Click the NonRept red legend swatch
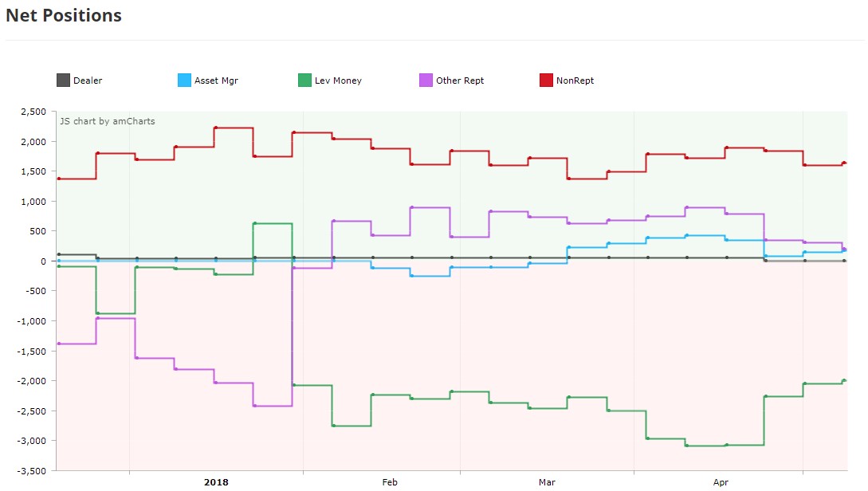The width and height of the screenshot is (868, 491). point(546,81)
